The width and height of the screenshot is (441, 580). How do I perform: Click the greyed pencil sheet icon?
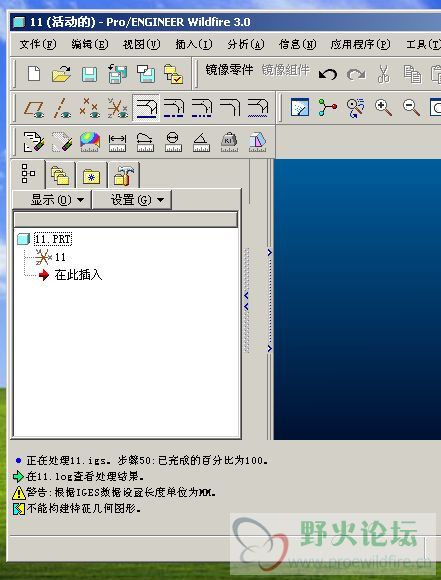(62, 142)
